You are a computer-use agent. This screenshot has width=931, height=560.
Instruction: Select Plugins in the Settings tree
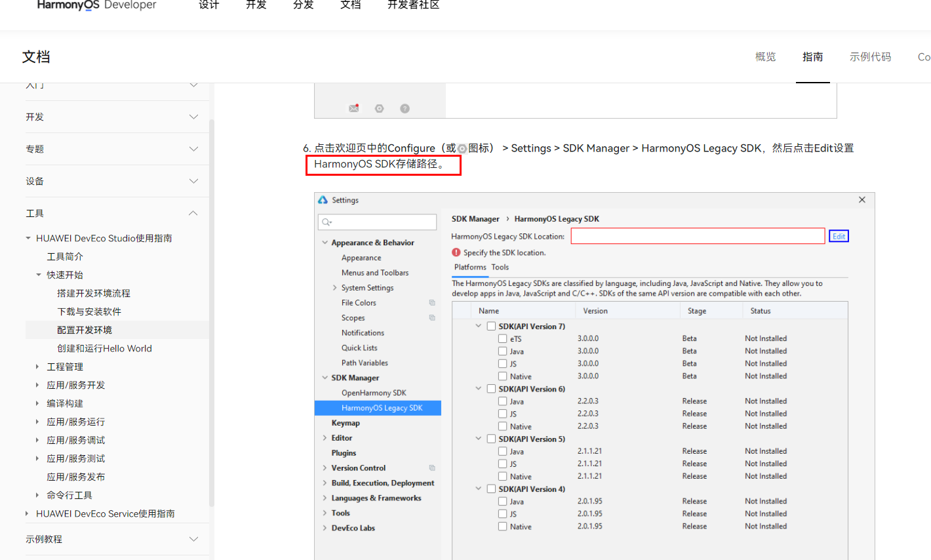point(344,453)
